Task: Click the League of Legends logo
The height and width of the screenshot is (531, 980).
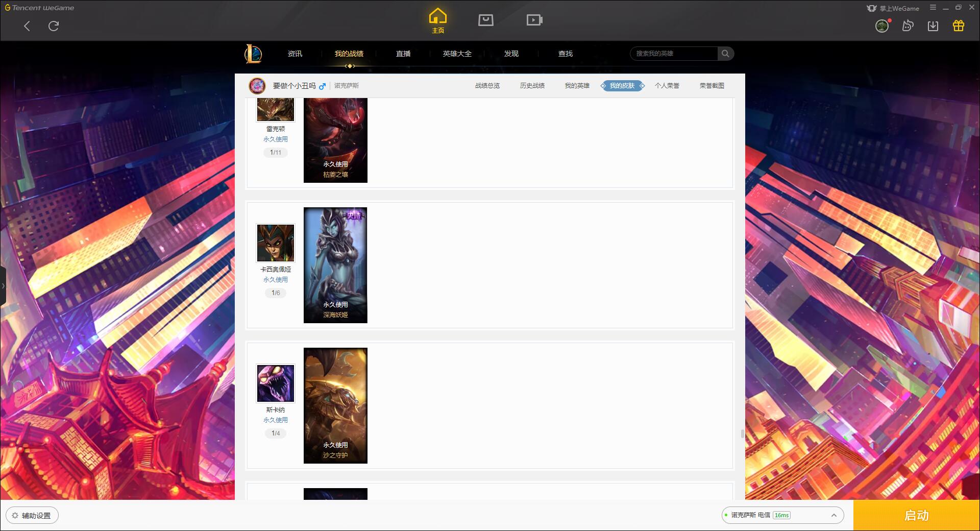Action: [253, 54]
